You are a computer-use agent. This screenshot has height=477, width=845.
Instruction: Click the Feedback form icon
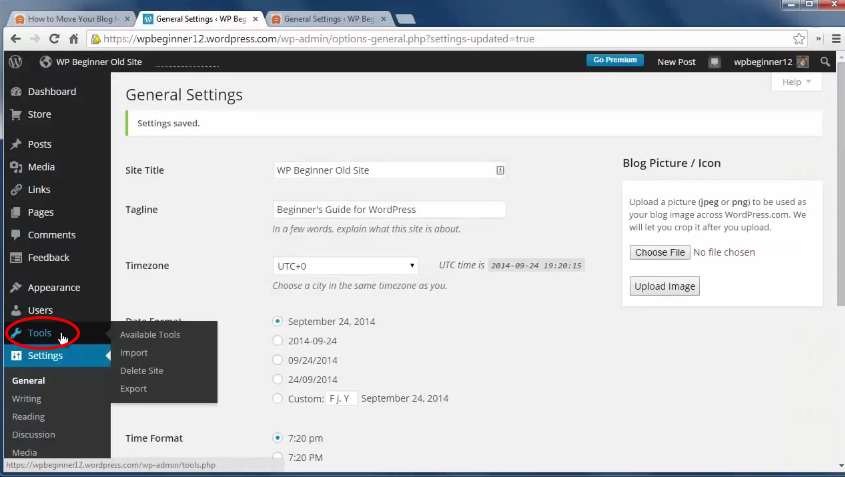[x=16, y=258]
